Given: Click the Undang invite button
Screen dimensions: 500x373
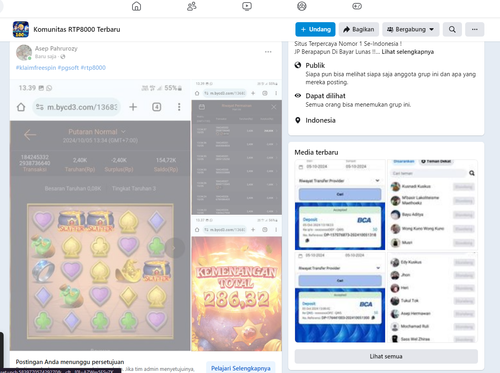Looking at the screenshot, I should click(315, 29).
